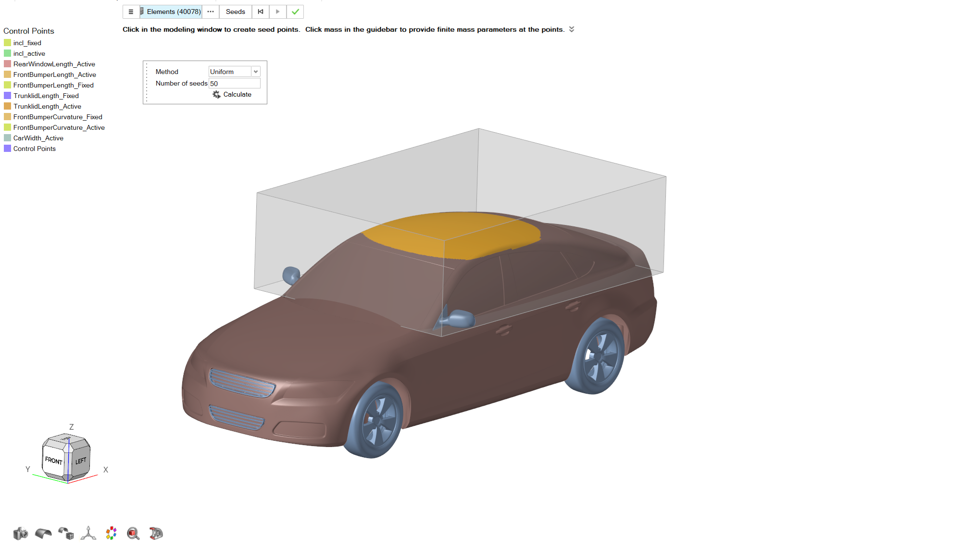975x560 pixels.
Task: Click the three-arrow axes icon
Action: pyautogui.click(x=88, y=534)
